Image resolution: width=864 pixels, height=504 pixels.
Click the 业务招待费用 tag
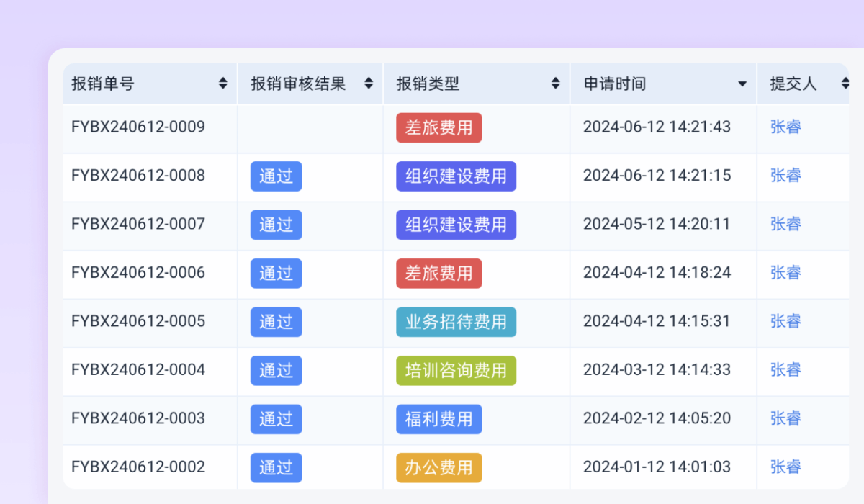tap(456, 322)
